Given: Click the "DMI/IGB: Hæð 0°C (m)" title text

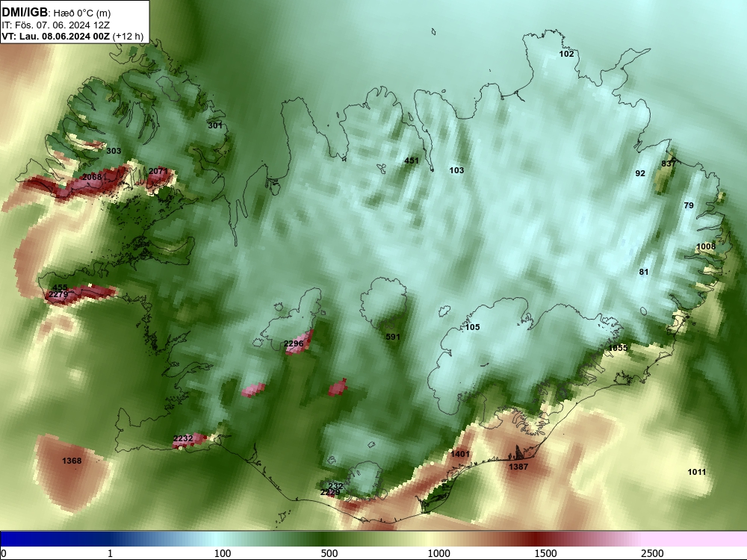Looking at the screenshot, I should 56,13.
